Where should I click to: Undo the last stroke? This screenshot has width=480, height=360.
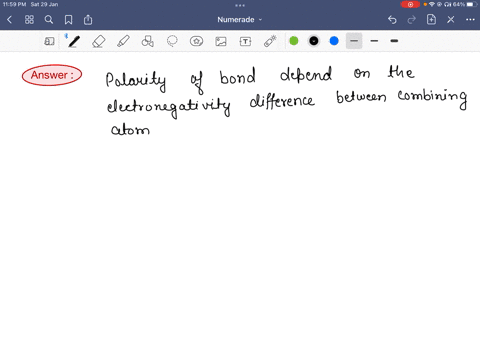[x=392, y=20]
